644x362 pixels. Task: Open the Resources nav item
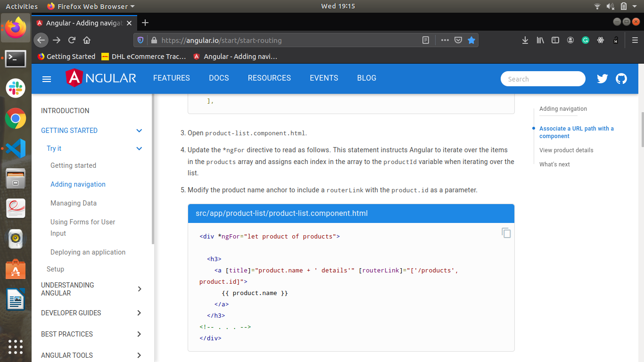(269, 78)
